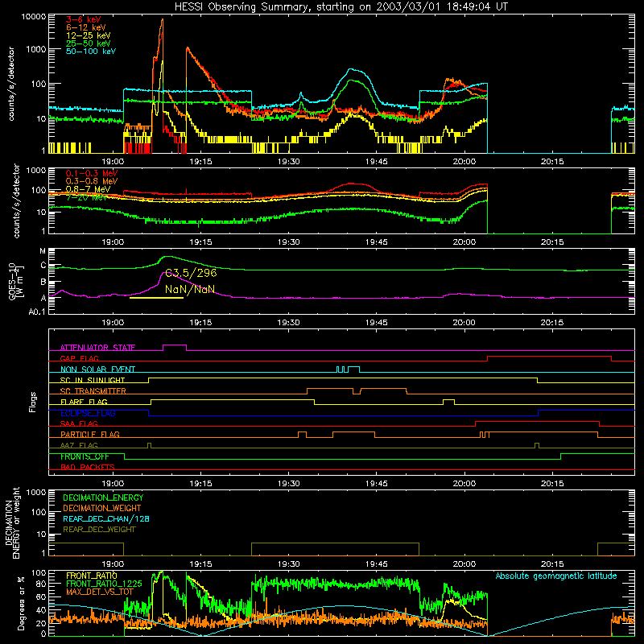Image resolution: width=644 pixels, height=644 pixels.
Task: Select the SC_IN_SUNLIGHT flag label
Action: tap(93, 380)
